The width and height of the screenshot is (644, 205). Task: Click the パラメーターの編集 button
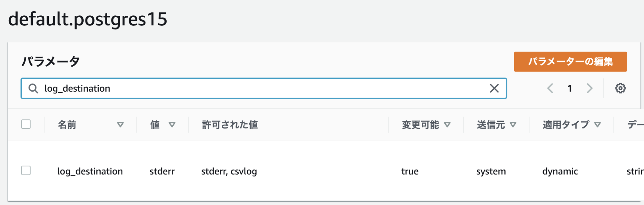(570, 62)
